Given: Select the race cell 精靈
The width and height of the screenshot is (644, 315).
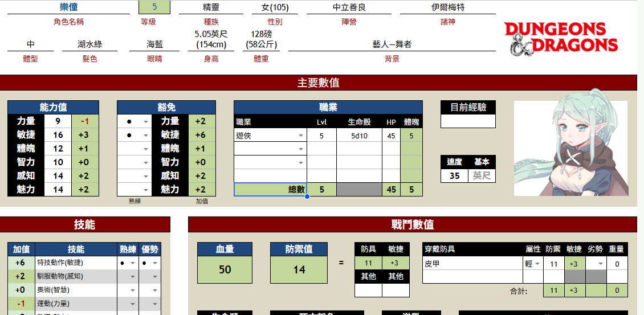Looking at the screenshot, I should tap(211, 7).
